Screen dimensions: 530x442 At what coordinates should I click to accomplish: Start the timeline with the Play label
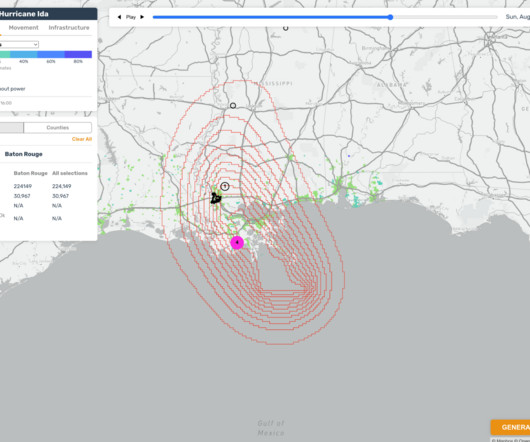pyautogui.click(x=130, y=17)
